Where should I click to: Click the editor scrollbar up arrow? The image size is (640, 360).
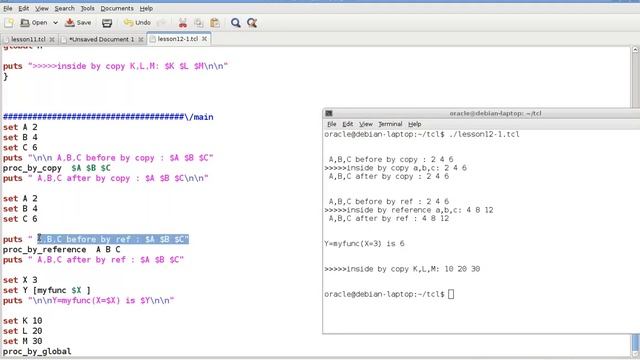click(x=635, y=49)
